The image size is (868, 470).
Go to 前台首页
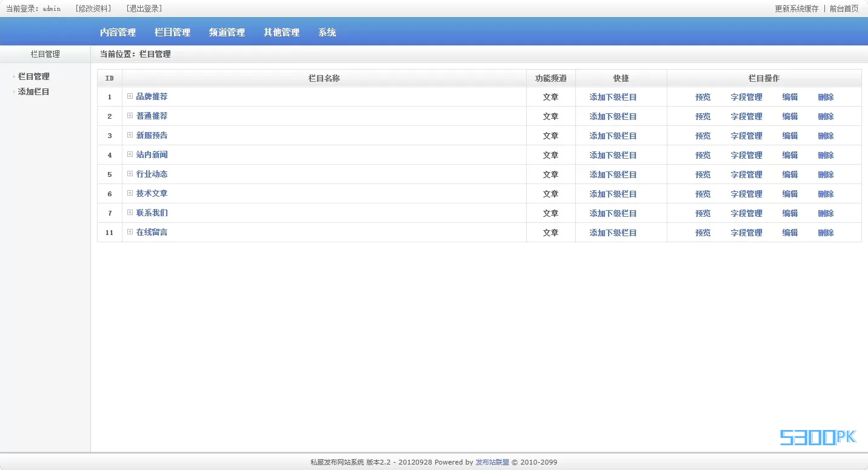[844, 8]
